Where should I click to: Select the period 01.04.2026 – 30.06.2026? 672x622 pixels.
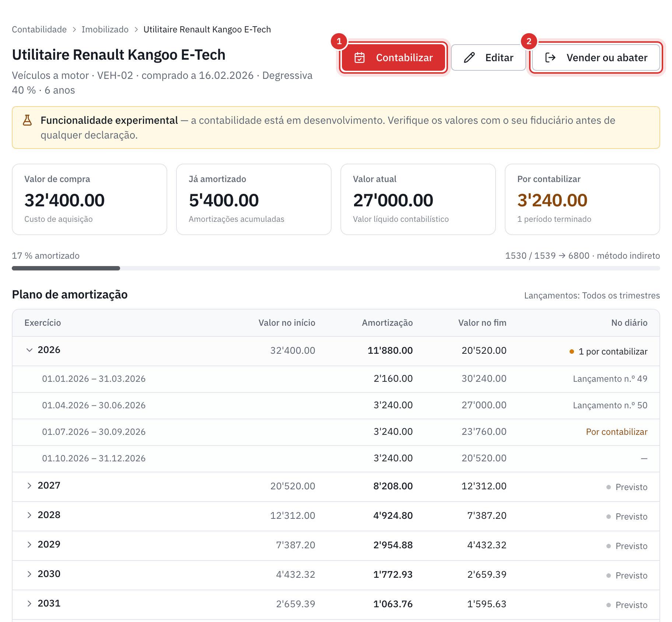point(94,405)
